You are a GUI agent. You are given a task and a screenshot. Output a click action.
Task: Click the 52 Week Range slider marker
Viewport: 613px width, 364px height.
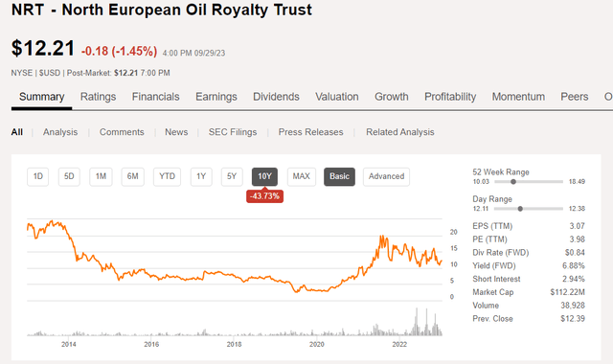[513, 182]
